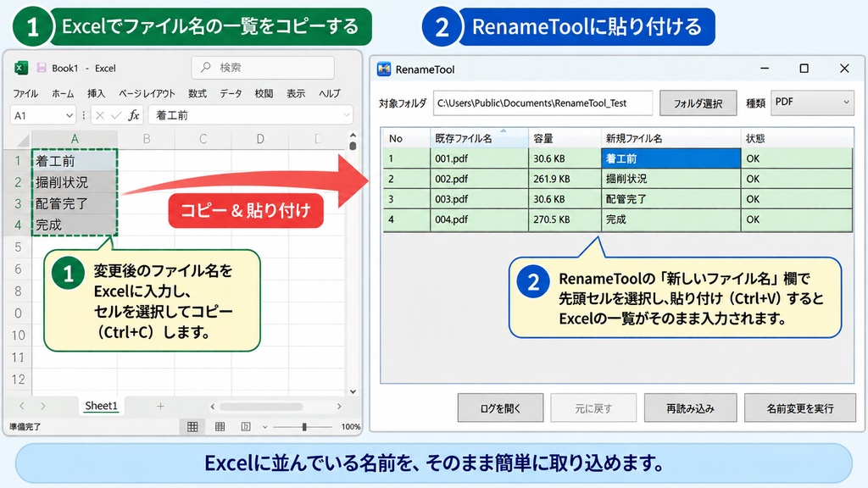Screen dimensions: 868x488
Task: Click the 元に戻す button
Action: click(x=593, y=408)
